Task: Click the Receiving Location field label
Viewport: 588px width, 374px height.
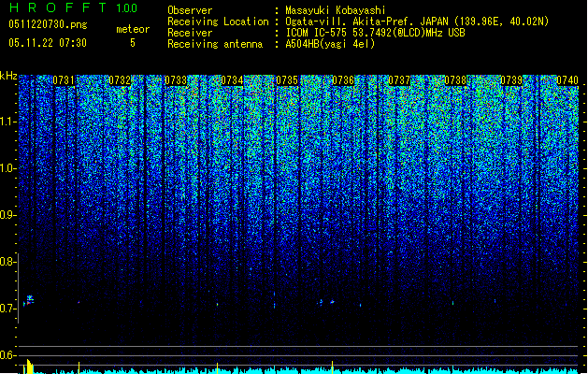Action: pyautogui.click(x=218, y=22)
